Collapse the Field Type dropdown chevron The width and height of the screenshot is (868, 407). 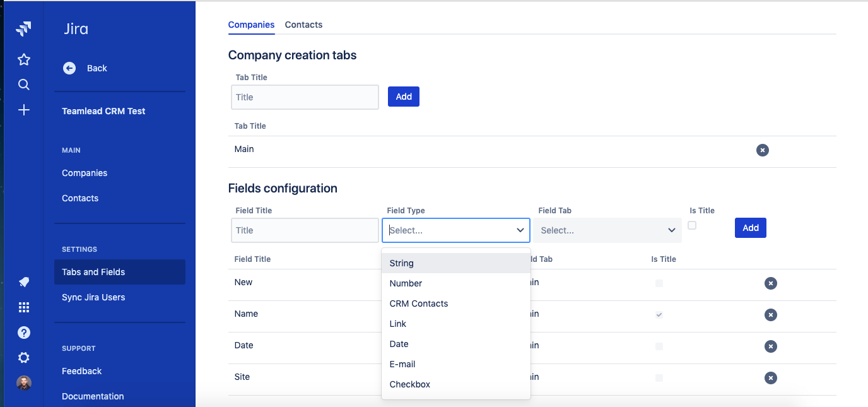pos(520,230)
